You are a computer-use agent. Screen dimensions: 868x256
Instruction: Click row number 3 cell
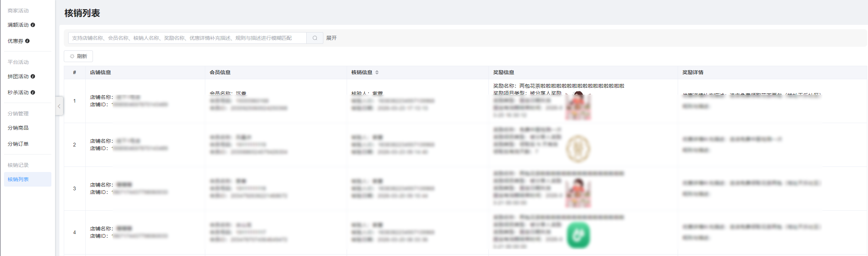pyautogui.click(x=74, y=188)
